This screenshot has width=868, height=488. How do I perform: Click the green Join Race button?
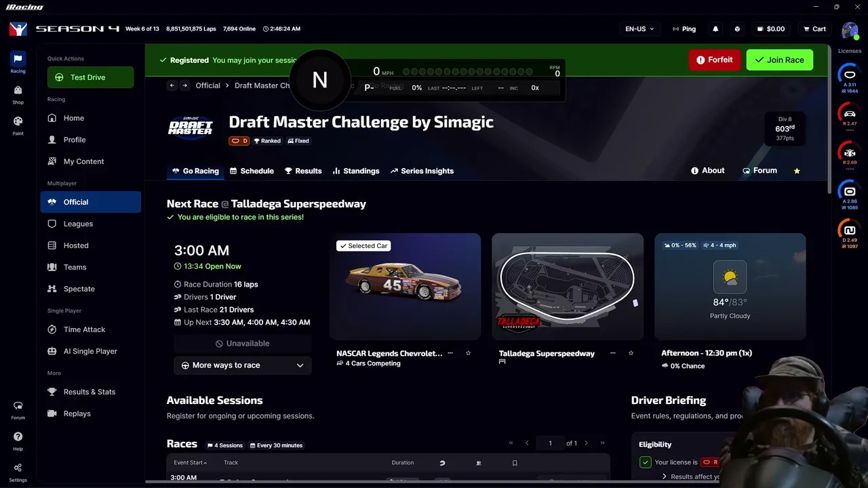(x=779, y=60)
